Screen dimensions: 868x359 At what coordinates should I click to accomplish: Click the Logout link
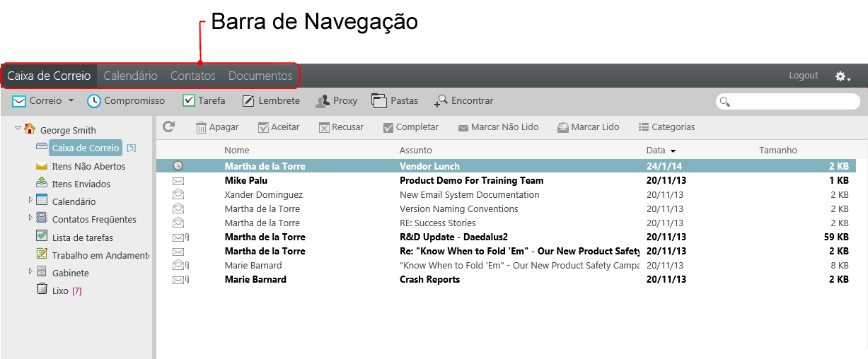pyautogui.click(x=804, y=76)
